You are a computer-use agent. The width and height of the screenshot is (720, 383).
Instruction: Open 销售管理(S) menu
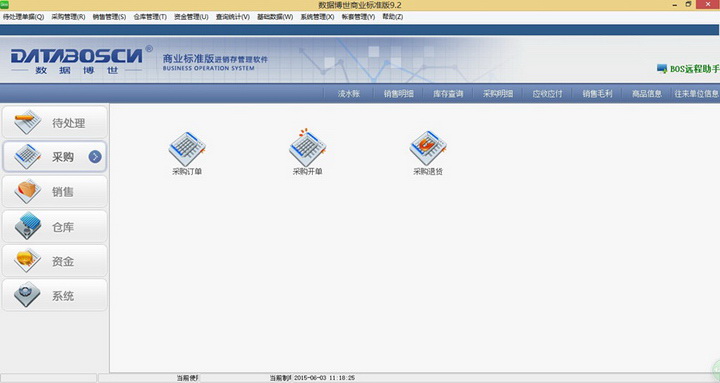(x=109, y=17)
